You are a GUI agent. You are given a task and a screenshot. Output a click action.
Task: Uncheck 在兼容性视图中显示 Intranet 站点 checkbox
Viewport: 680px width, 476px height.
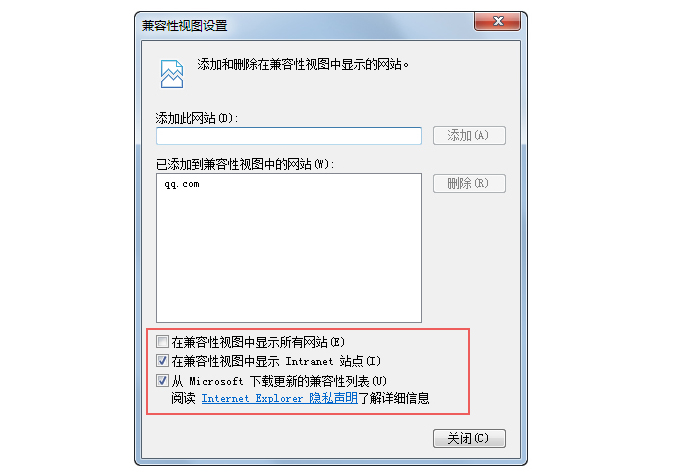(x=163, y=361)
